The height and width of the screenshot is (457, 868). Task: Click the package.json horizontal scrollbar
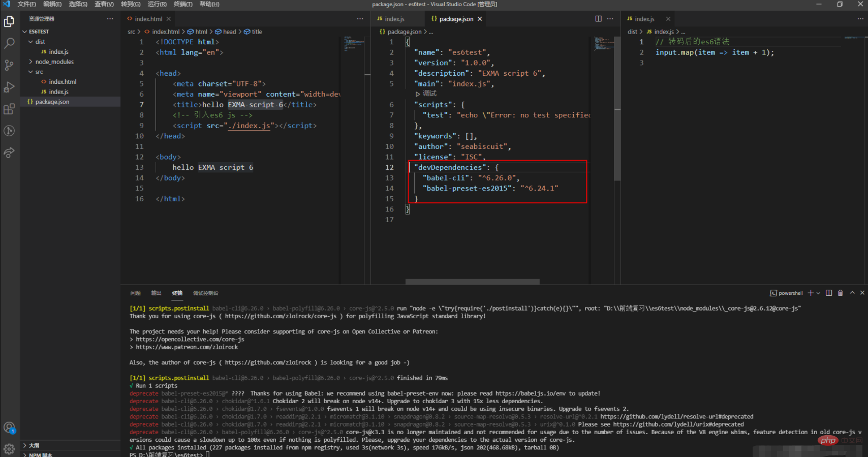tap(472, 282)
